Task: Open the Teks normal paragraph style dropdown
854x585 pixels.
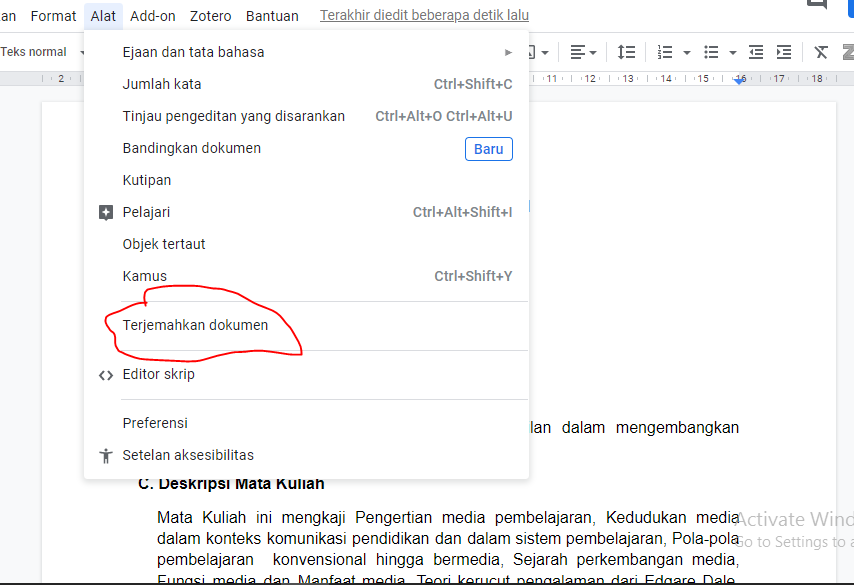Action: (42, 52)
